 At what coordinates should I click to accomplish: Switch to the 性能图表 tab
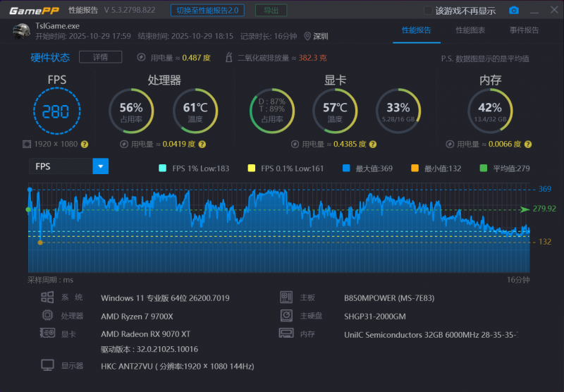(x=470, y=30)
